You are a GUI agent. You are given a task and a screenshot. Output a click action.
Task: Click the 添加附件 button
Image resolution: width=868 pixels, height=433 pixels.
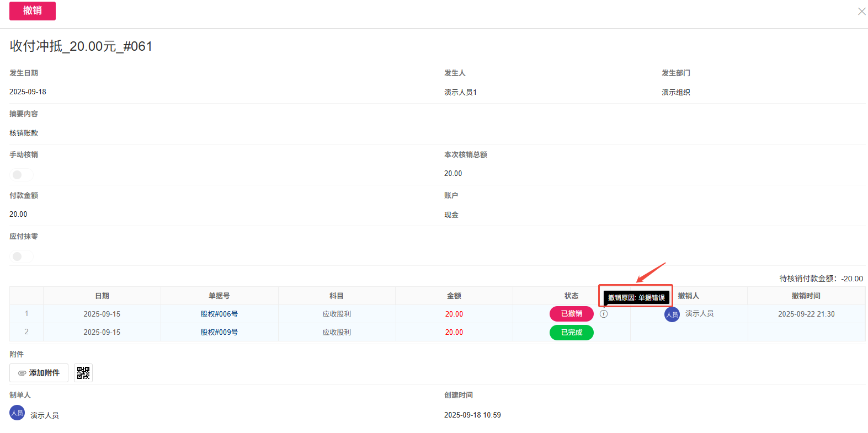[x=39, y=373]
